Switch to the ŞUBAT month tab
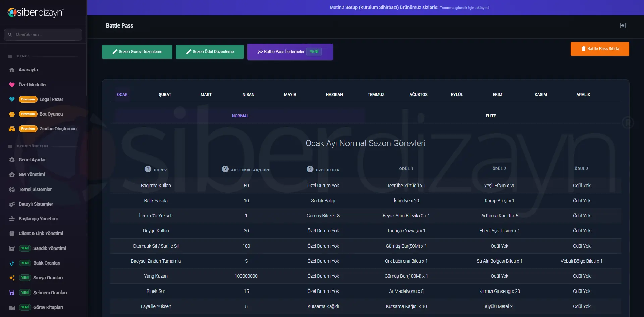 click(165, 95)
